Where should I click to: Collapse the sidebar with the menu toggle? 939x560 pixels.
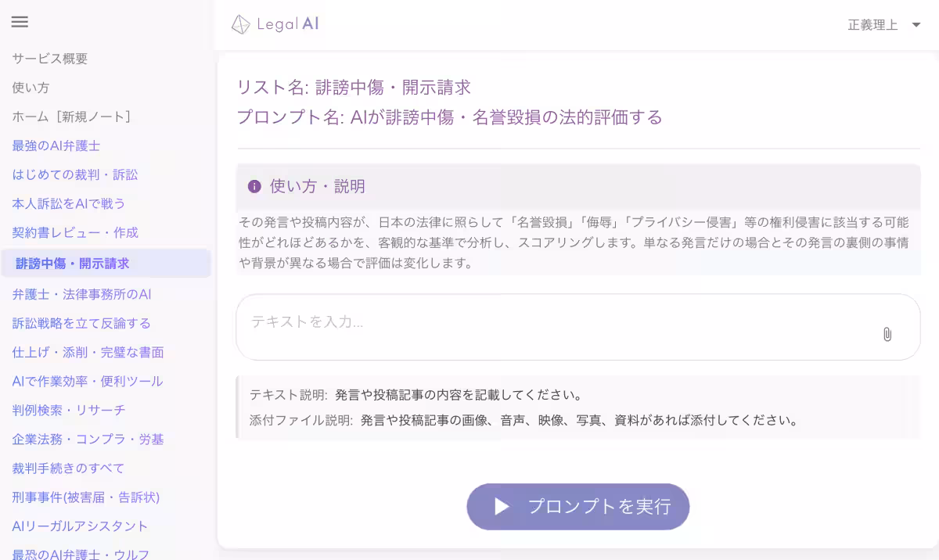20,22
